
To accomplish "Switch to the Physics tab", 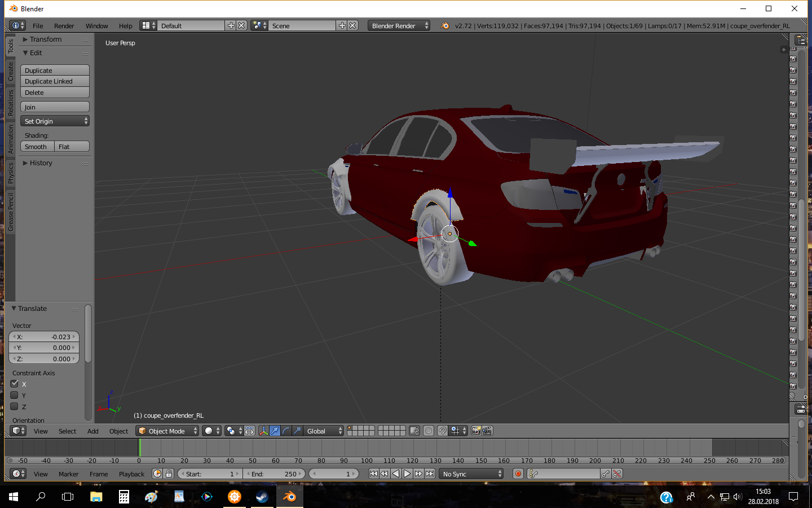I will pyautogui.click(x=10, y=173).
